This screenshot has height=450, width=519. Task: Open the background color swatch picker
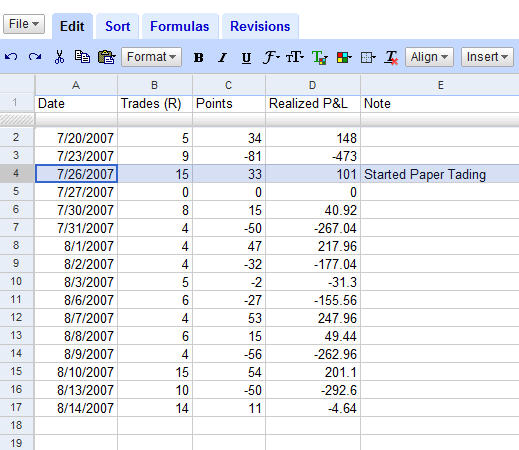(344, 57)
